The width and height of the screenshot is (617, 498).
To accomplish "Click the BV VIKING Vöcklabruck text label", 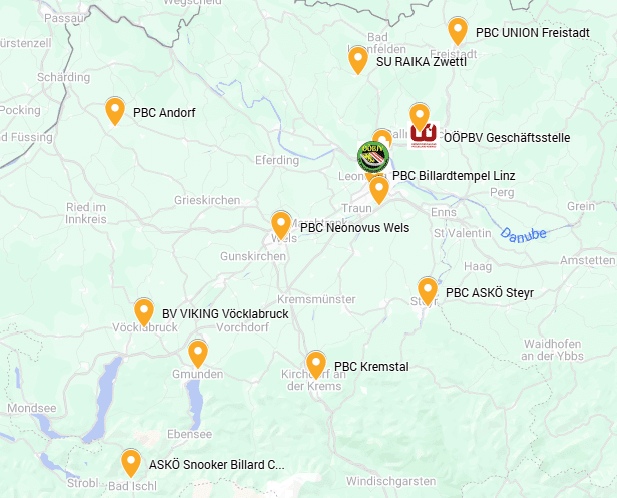I will (225, 314).
